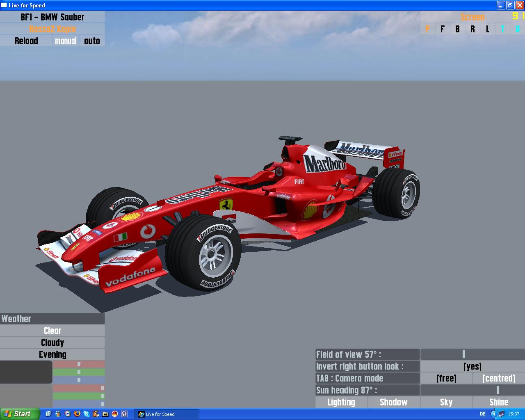Select the R view button

[x=472, y=29]
